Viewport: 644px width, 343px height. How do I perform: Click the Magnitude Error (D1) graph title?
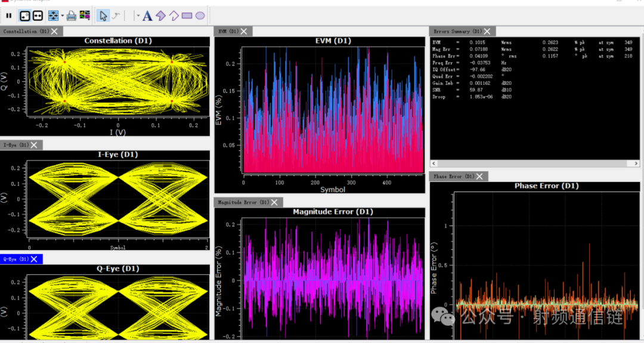pos(333,212)
